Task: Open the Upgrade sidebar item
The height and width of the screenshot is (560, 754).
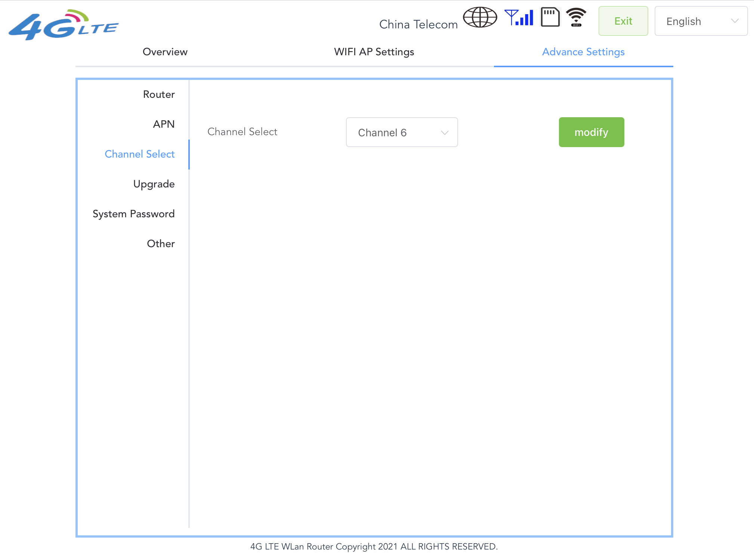Action: tap(154, 184)
